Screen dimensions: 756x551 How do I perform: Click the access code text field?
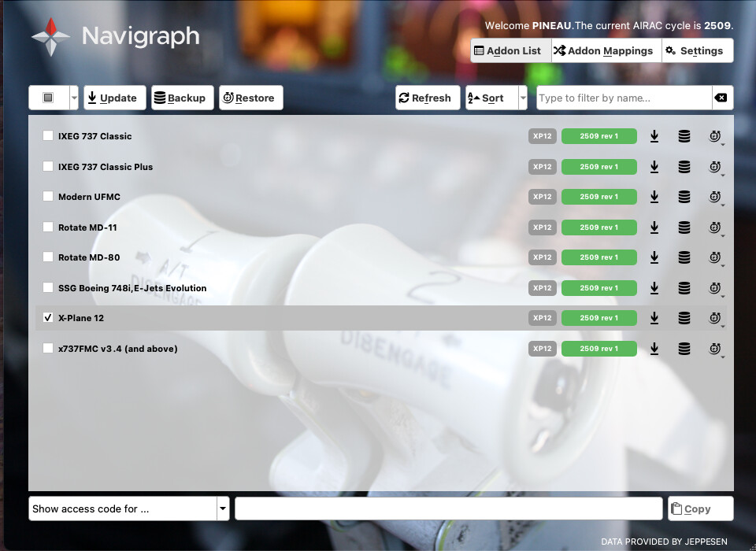tap(448, 508)
